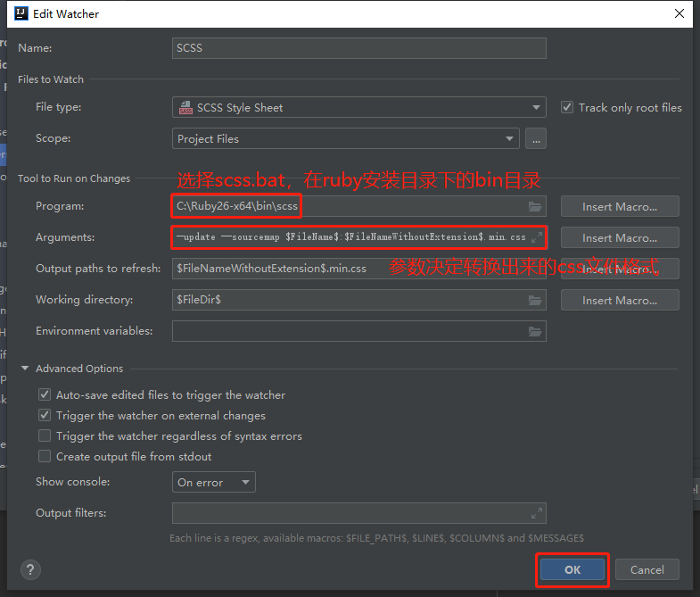Image resolution: width=700 pixels, height=597 pixels.
Task: Click Insert Macro button for Working directory
Action: tap(620, 301)
